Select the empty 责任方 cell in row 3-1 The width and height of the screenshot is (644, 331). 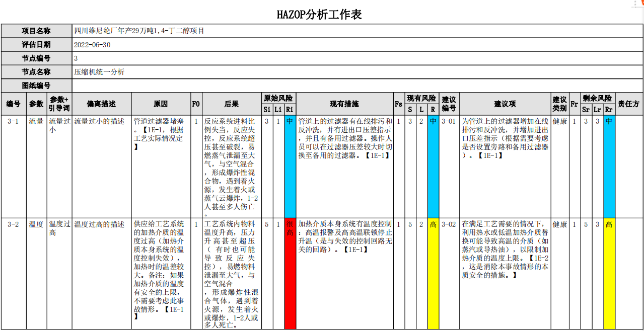tap(629, 167)
